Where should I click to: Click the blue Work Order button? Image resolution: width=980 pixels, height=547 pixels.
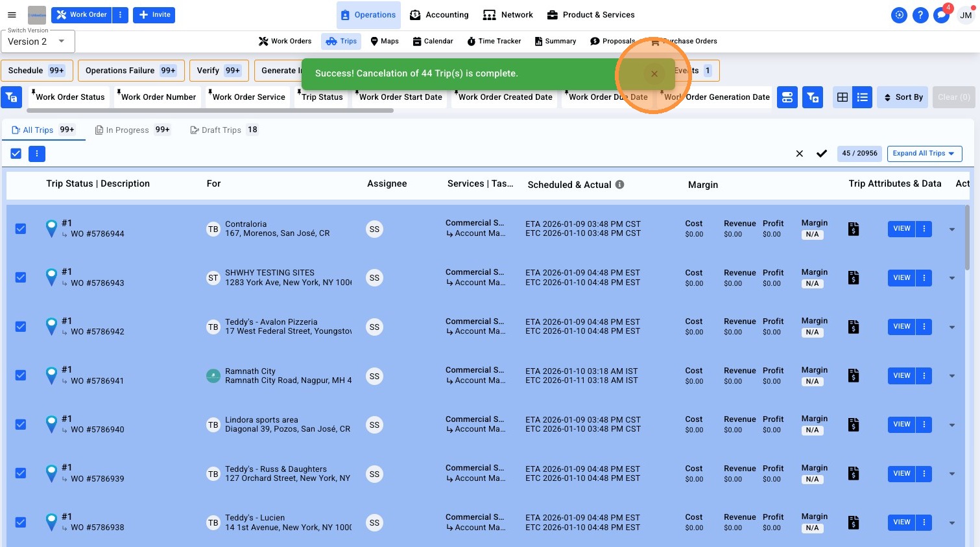pos(82,15)
